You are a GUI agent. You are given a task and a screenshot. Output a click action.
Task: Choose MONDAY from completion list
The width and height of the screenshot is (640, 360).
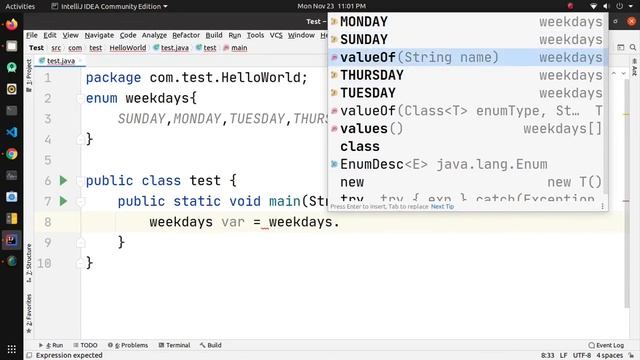[x=467, y=22]
